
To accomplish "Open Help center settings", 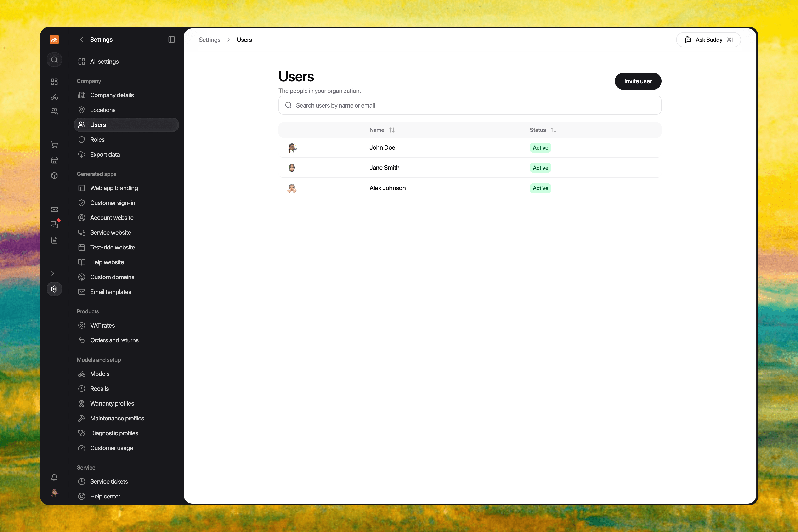I will tap(126, 496).
